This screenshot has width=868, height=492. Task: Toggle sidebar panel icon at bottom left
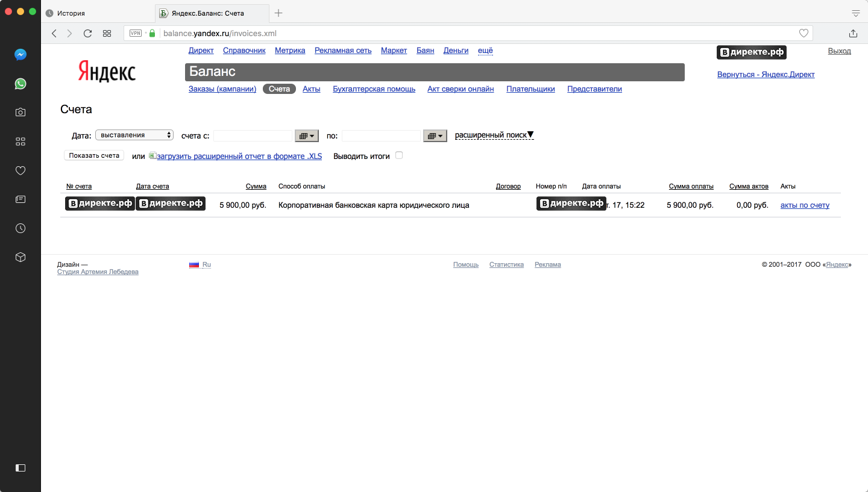point(20,467)
